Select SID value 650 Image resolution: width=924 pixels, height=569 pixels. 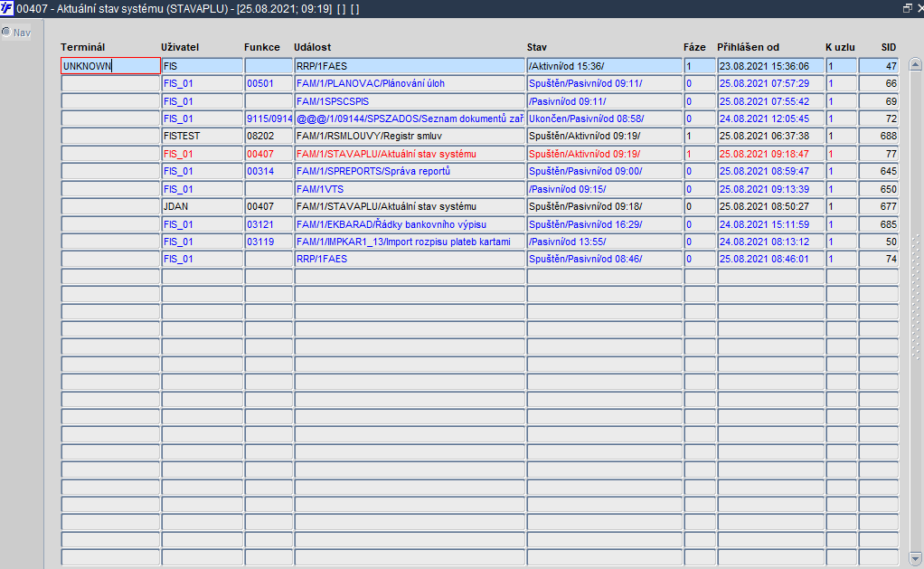878,189
